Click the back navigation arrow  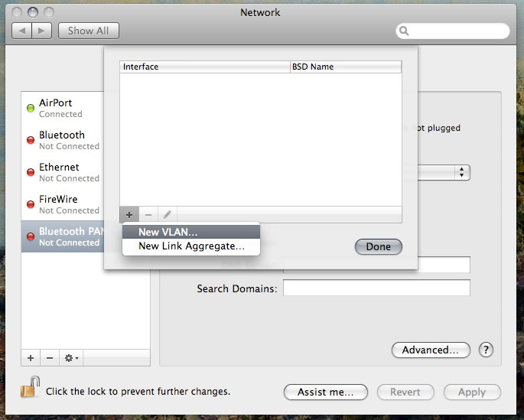pos(22,31)
